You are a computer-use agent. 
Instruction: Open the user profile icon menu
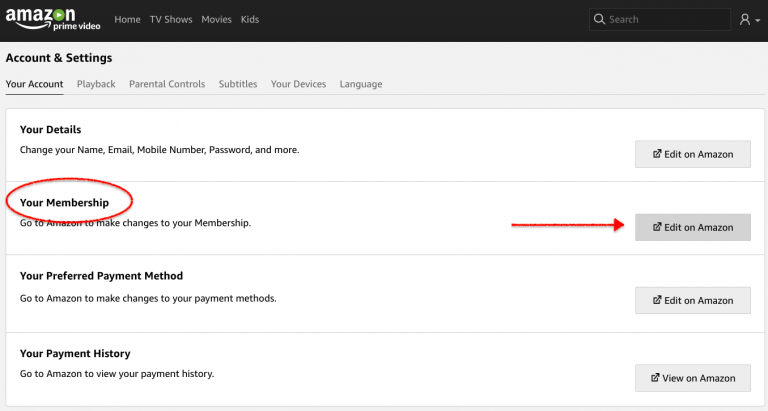(x=745, y=20)
